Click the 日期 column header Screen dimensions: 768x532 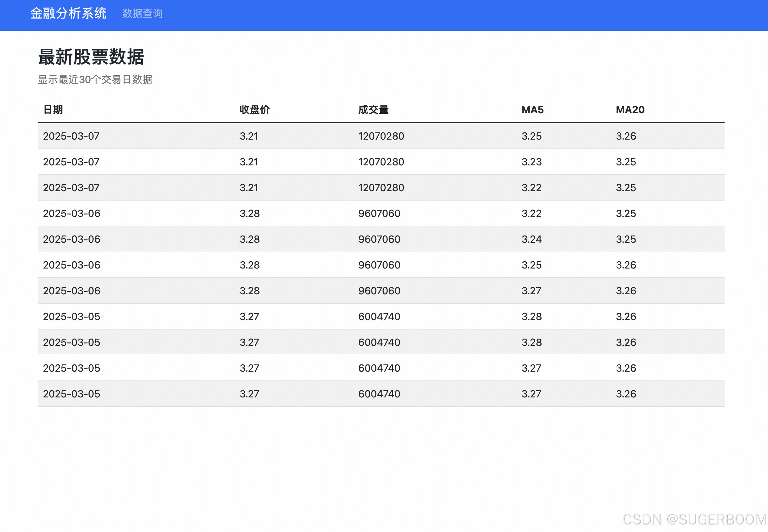(x=53, y=110)
